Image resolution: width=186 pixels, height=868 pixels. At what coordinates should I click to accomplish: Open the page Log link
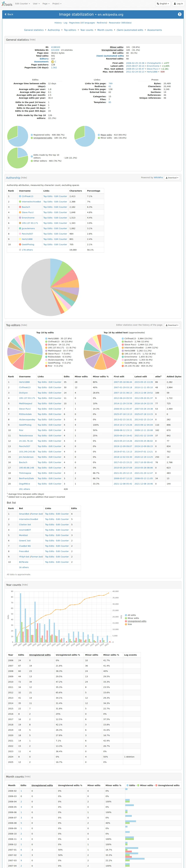[65, 23]
